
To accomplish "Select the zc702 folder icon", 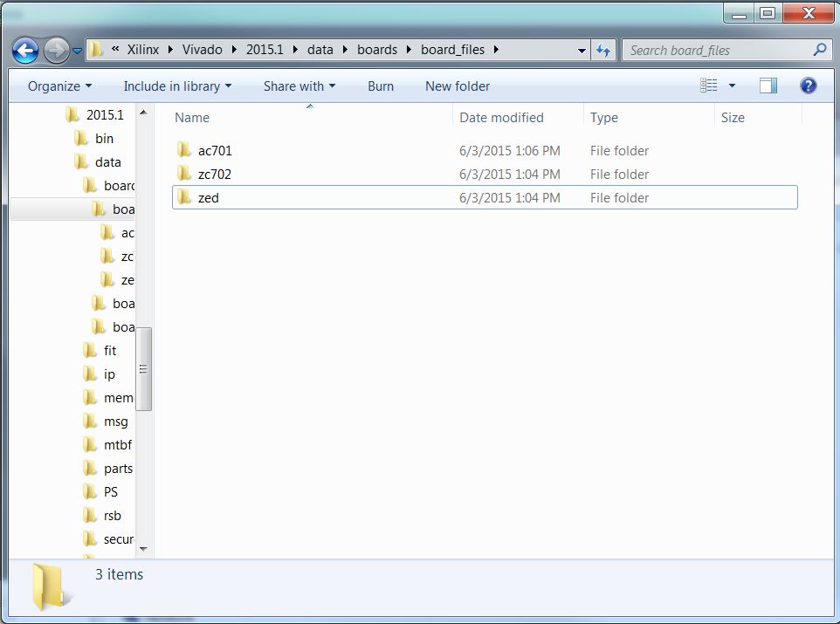I will click(x=183, y=173).
